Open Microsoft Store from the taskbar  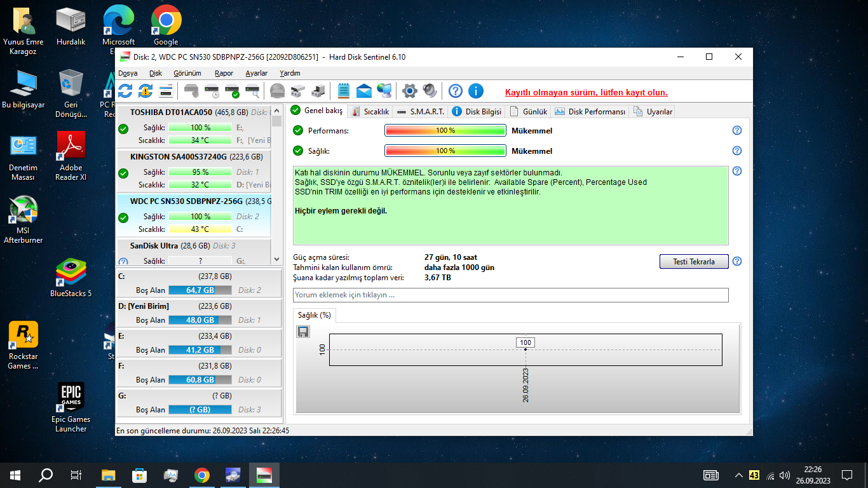coord(140,475)
